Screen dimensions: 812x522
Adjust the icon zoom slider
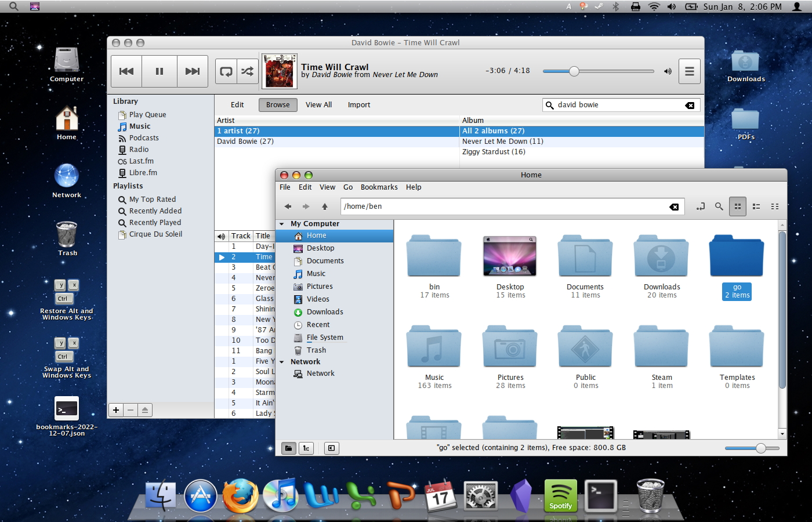coord(752,448)
